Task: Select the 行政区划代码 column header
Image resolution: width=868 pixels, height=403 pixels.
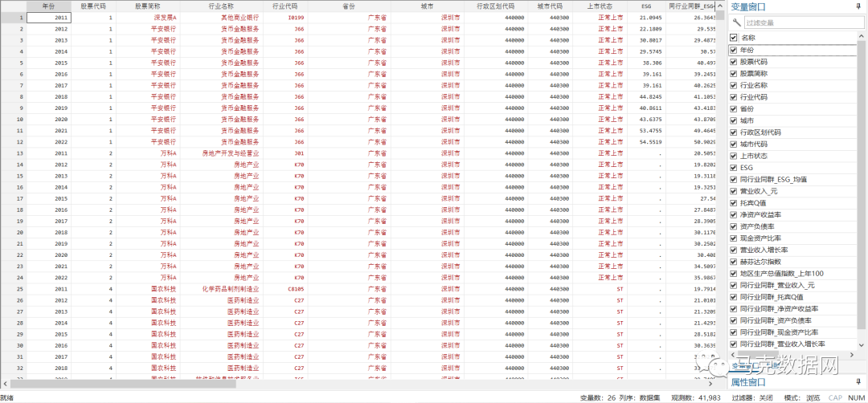Action: pos(496,6)
